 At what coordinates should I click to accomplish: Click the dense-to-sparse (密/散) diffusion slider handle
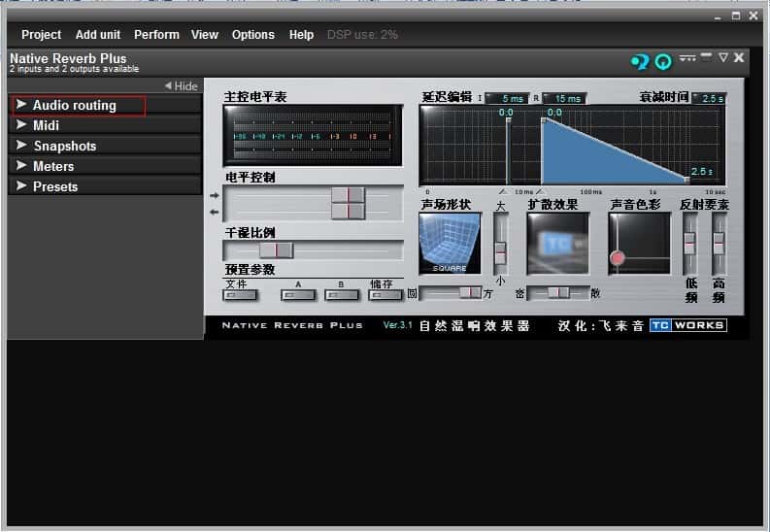pos(558,292)
